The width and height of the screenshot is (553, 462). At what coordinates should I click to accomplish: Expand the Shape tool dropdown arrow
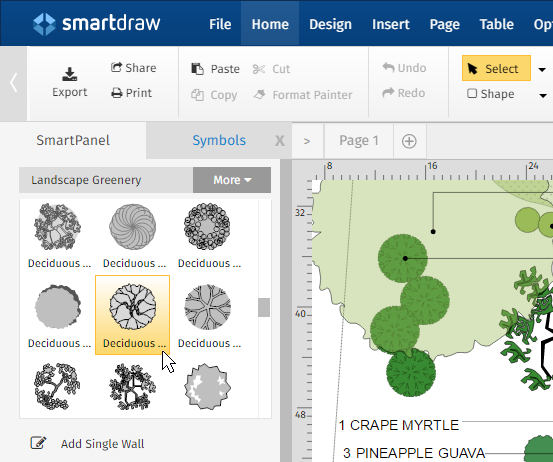point(543,96)
